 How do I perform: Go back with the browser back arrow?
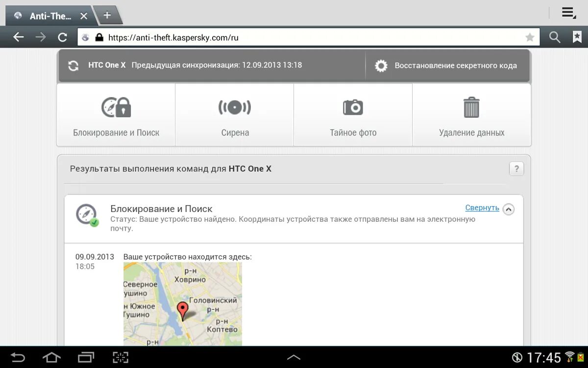19,37
